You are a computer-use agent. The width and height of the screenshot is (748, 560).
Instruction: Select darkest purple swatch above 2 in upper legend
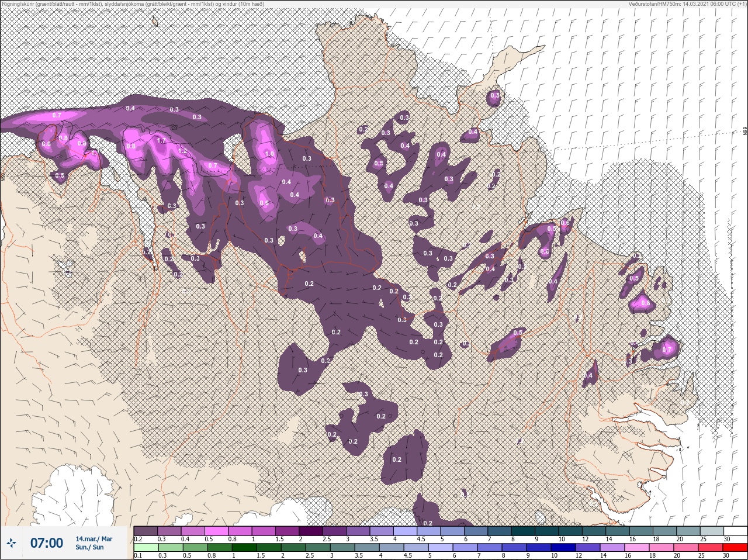310,531
